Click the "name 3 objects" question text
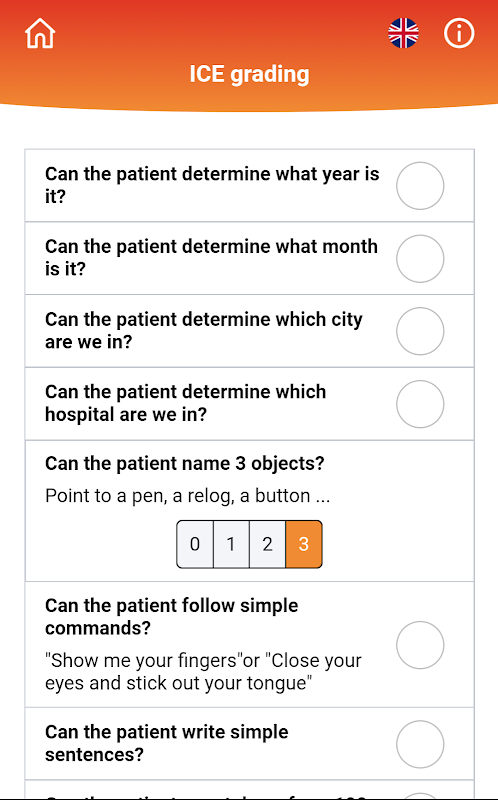 [185, 463]
